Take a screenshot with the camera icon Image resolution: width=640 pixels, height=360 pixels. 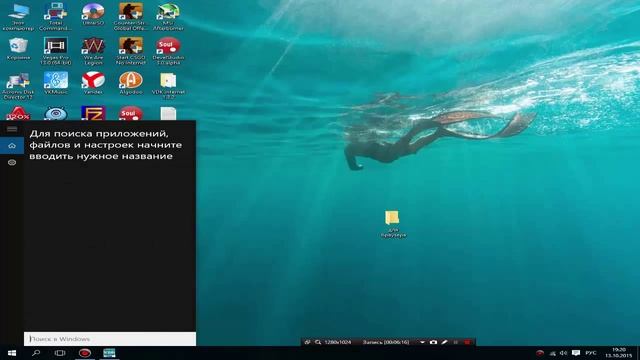coord(433,342)
